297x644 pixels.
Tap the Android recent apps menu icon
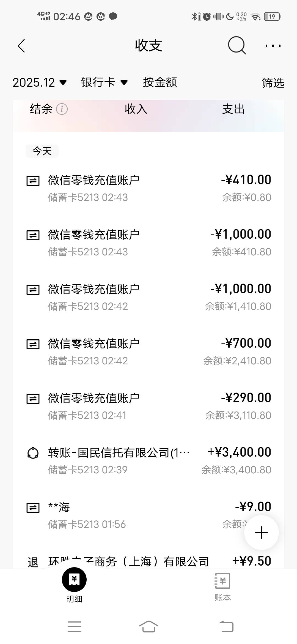75,627
